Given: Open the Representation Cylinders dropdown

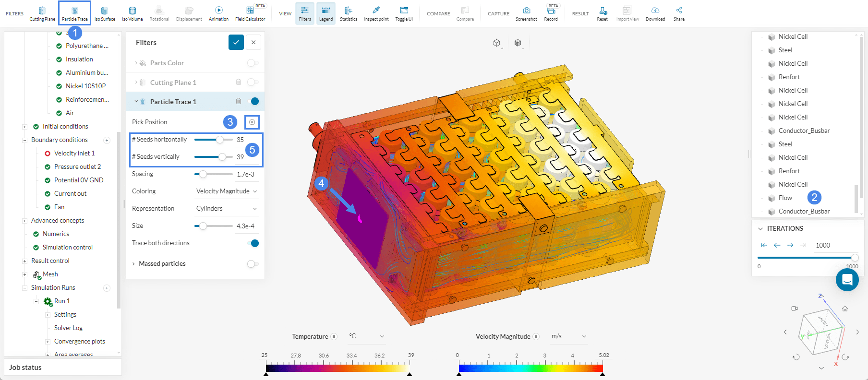Looking at the screenshot, I should tap(227, 209).
